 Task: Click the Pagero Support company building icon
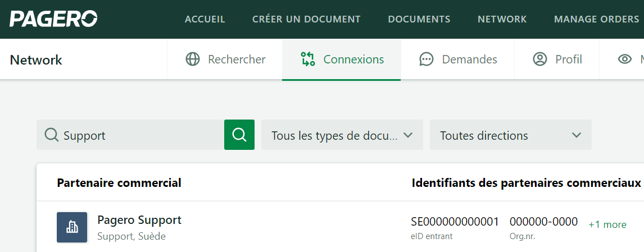tap(72, 227)
